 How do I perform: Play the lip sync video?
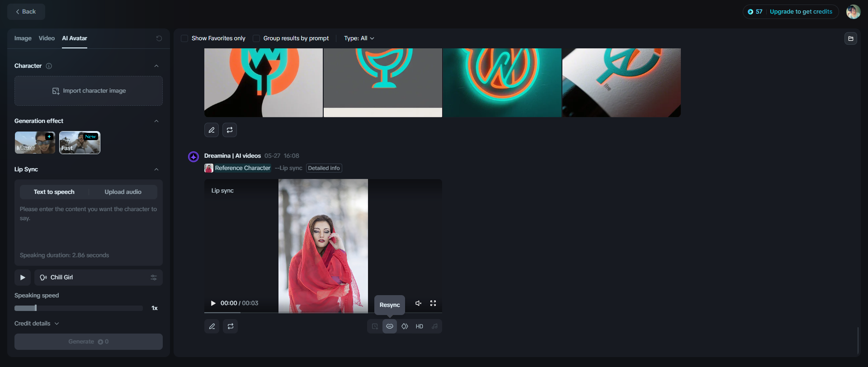point(213,303)
